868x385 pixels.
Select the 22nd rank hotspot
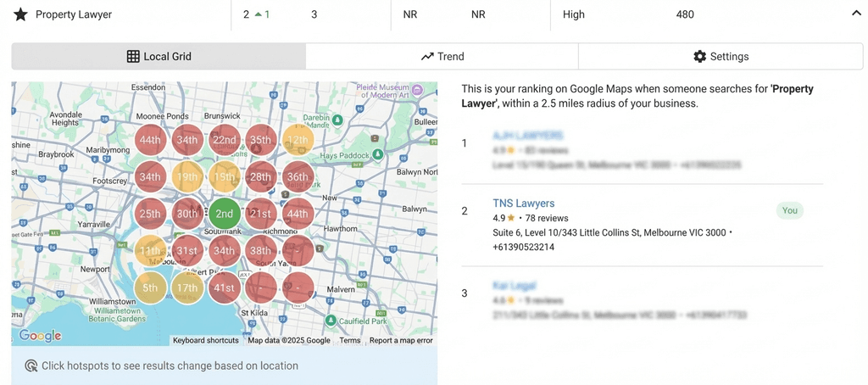click(x=224, y=140)
